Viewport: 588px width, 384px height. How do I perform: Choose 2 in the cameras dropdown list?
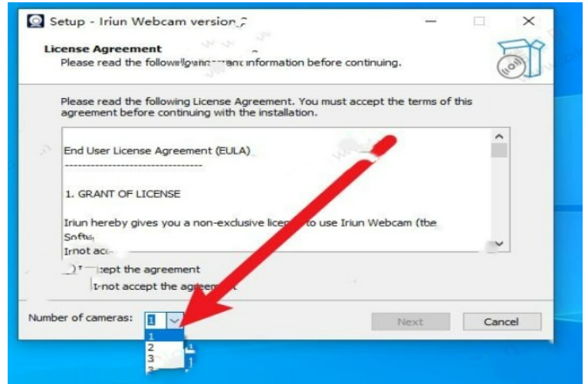coord(164,347)
